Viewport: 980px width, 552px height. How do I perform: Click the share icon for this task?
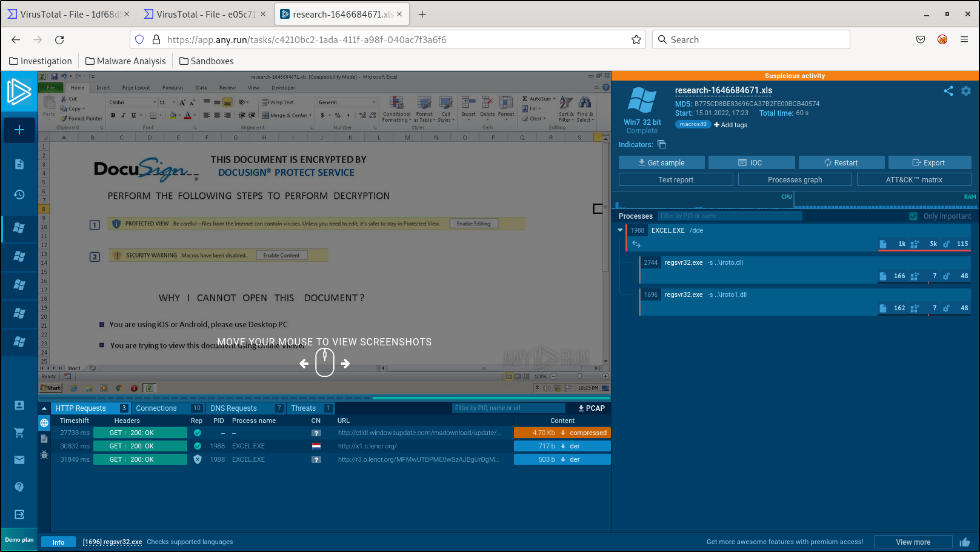(x=948, y=91)
